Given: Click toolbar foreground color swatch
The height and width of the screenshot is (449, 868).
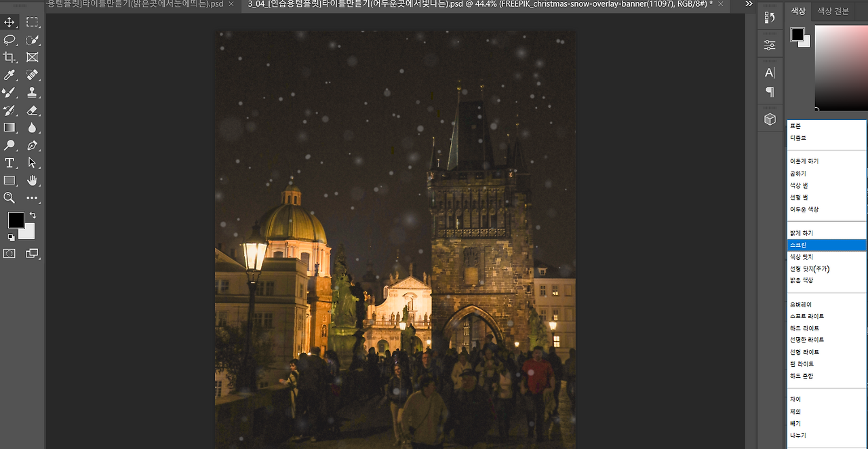Looking at the screenshot, I should click(16, 220).
